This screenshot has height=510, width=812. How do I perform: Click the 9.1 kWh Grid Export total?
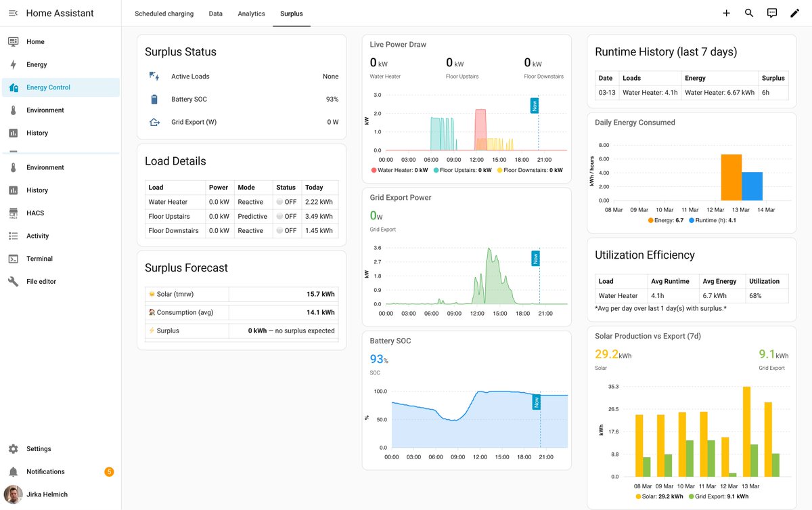coord(773,354)
